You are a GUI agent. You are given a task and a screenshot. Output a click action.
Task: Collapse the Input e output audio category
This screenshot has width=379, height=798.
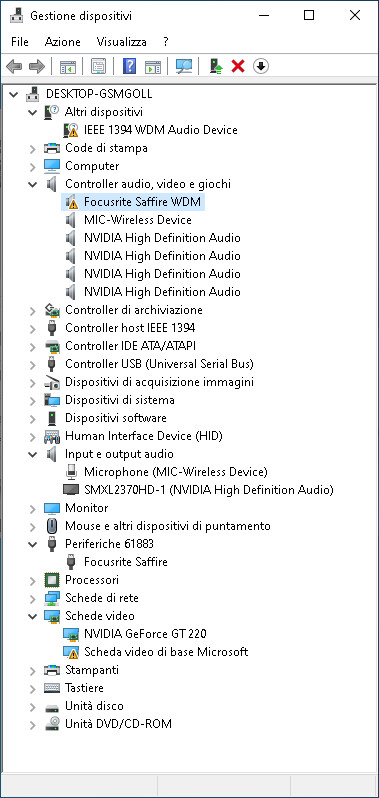coord(33,454)
